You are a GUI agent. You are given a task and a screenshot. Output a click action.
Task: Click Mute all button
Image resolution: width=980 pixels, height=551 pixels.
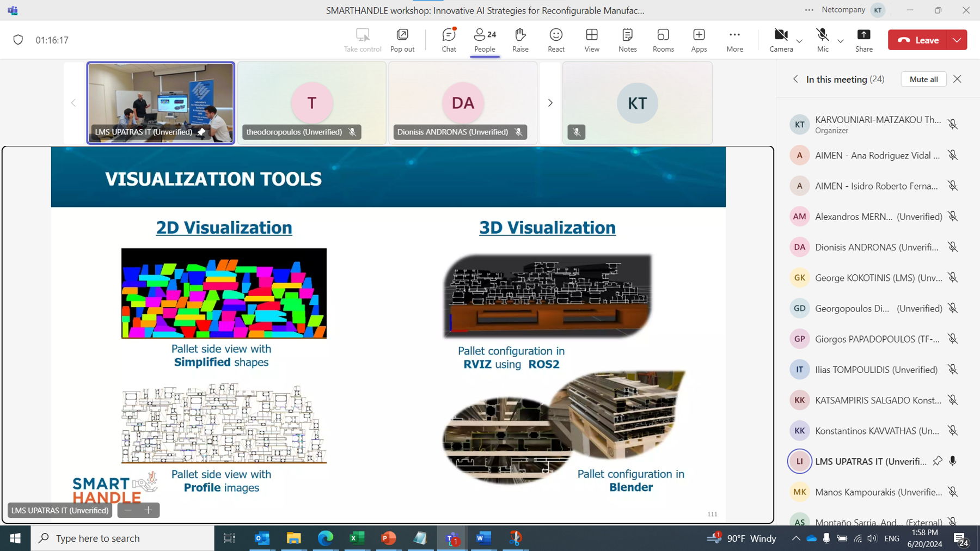click(923, 79)
